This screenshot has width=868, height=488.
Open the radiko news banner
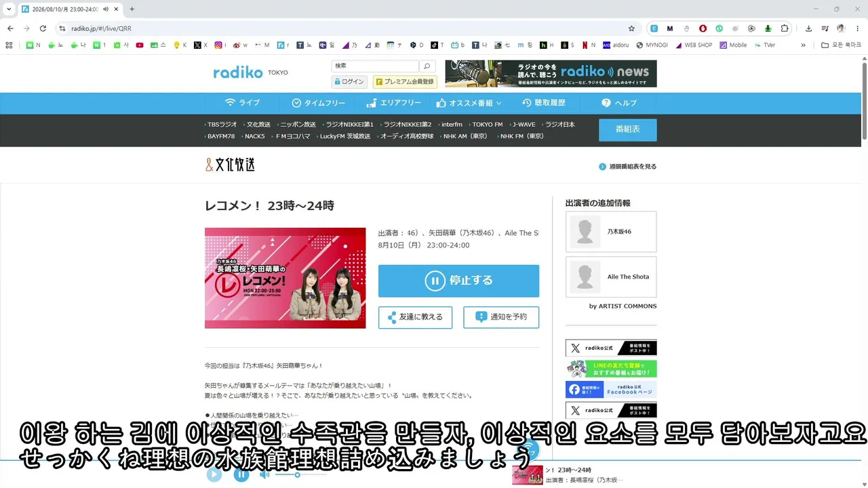click(551, 73)
